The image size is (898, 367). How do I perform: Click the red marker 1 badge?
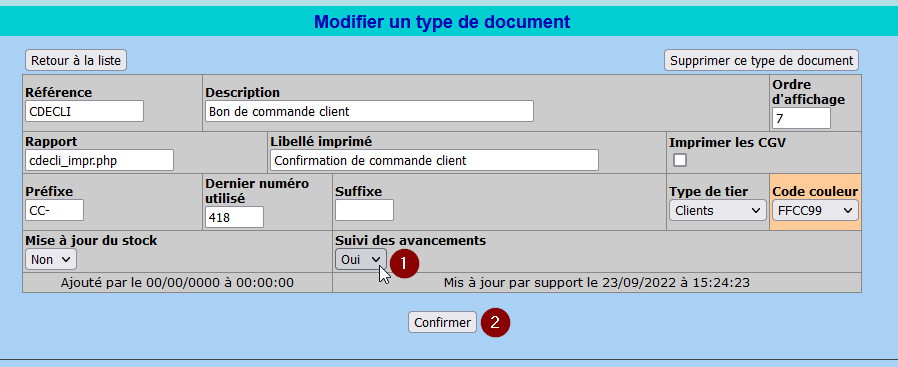(x=404, y=263)
